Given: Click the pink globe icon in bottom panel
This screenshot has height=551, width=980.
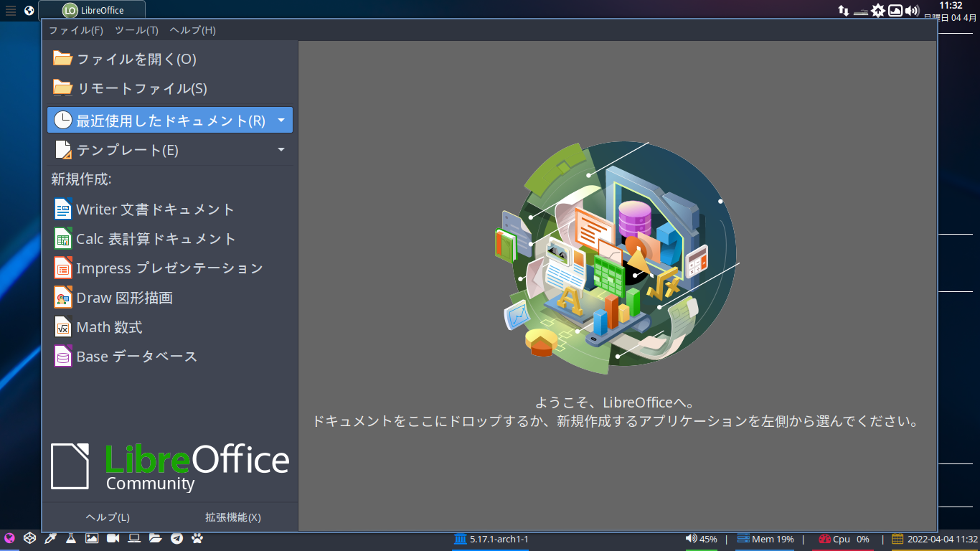Looking at the screenshot, I should point(9,538).
